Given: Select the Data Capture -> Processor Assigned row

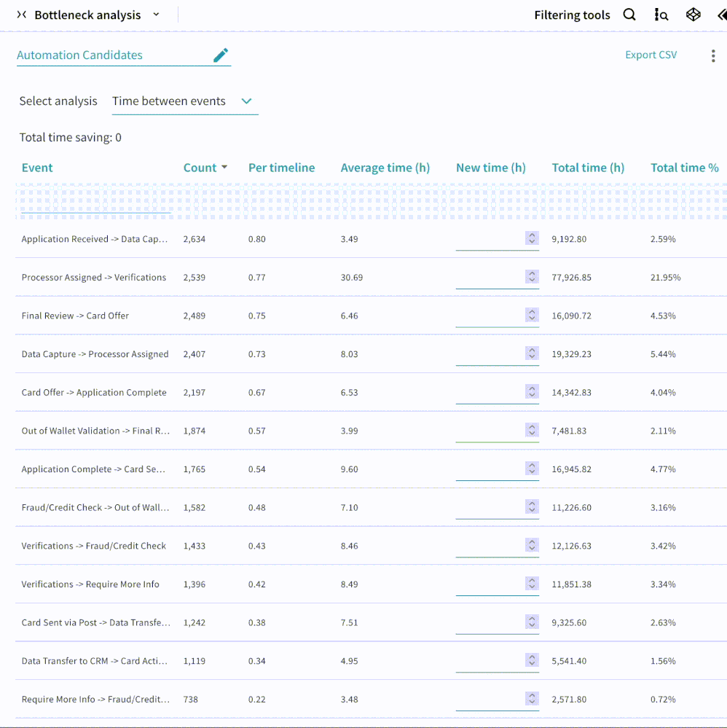Looking at the screenshot, I should pyautogui.click(x=95, y=354).
